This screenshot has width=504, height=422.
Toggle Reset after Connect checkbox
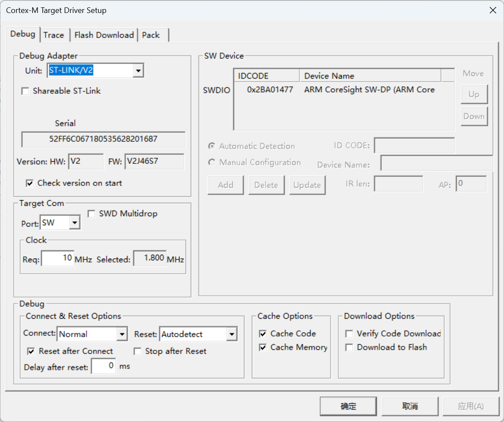coord(31,352)
